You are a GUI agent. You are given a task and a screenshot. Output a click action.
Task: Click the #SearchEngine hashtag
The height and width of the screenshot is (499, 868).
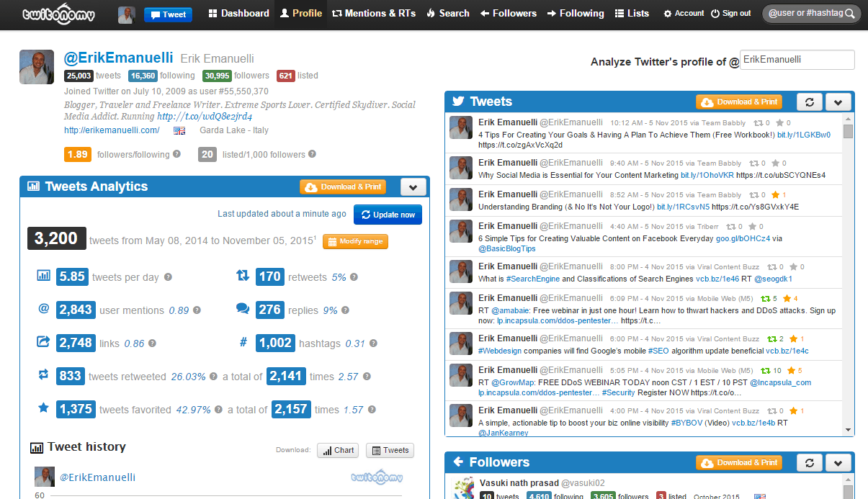pyautogui.click(x=533, y=279)
